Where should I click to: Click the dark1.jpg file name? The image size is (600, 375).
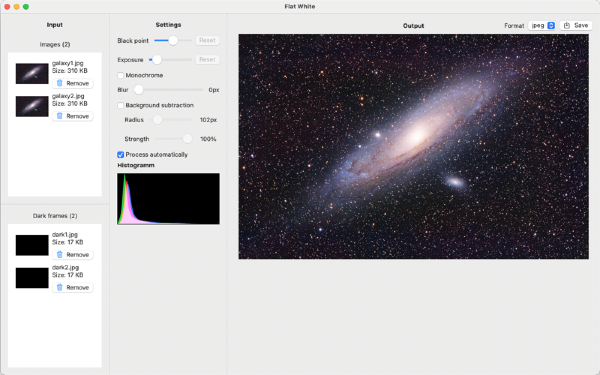click(x=65, y=235)
